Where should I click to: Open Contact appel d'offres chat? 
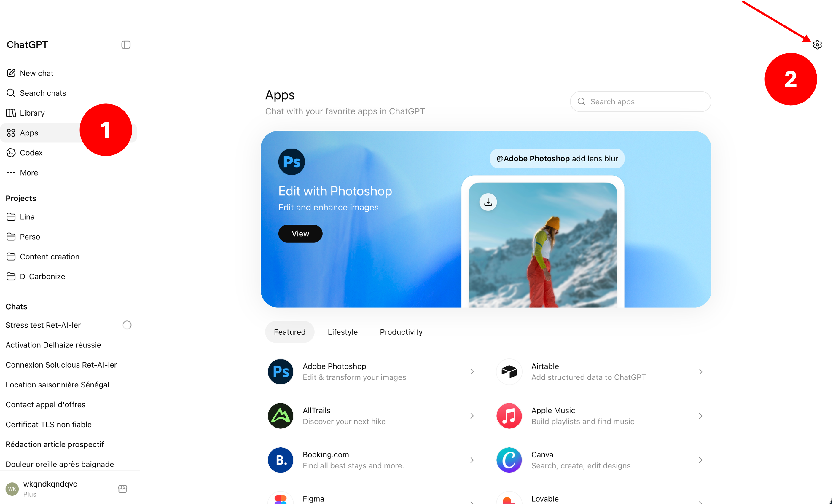coord(69,405)
